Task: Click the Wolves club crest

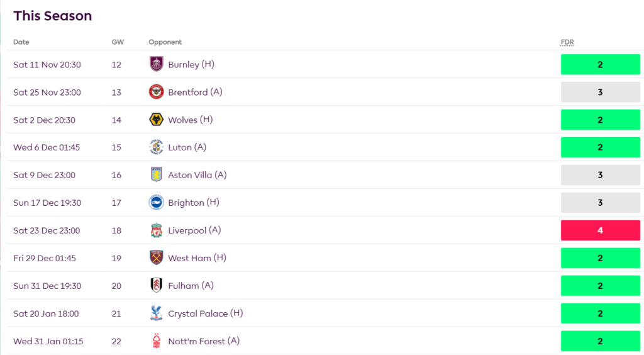Action: coord(157,120)
